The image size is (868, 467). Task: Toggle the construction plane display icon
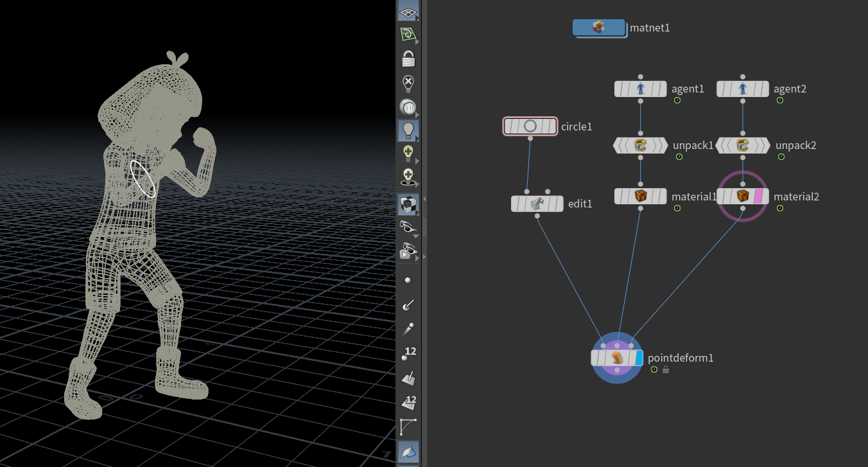(x=408, y=11)
